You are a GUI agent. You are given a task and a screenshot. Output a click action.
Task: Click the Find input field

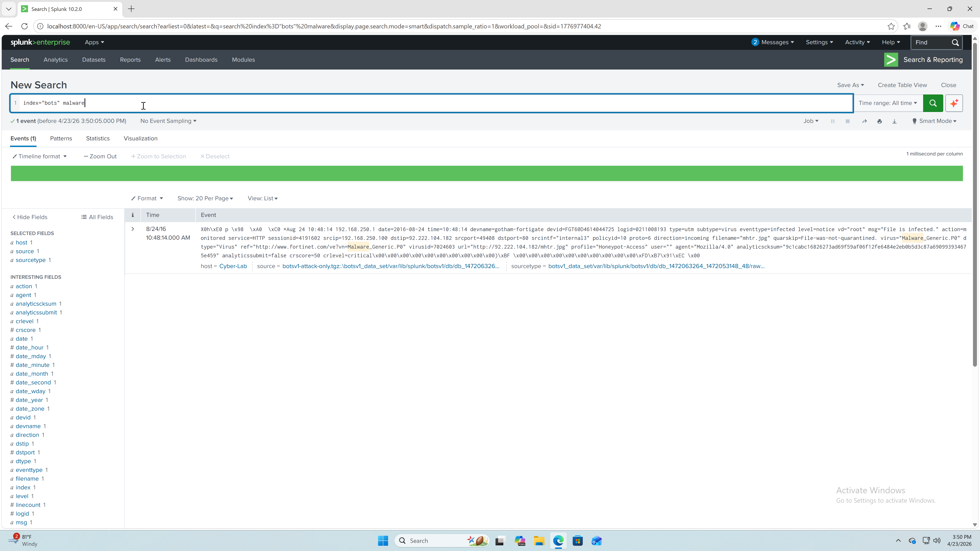931,42
